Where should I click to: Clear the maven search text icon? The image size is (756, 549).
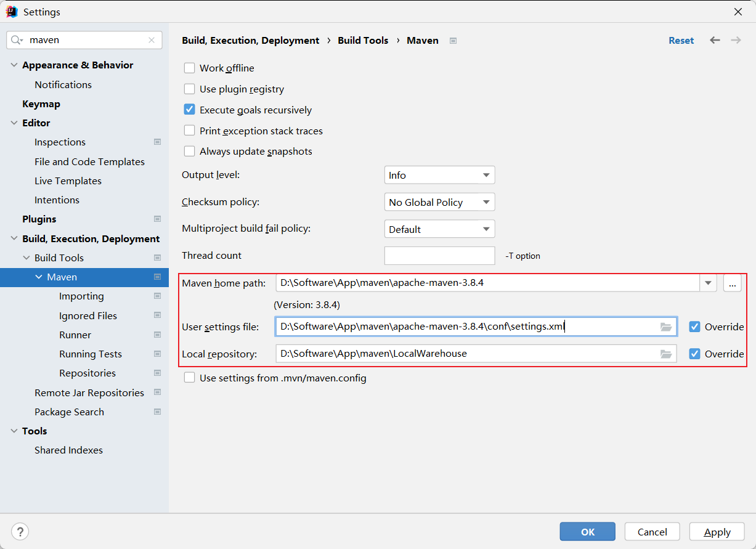[x=152, y=40]
